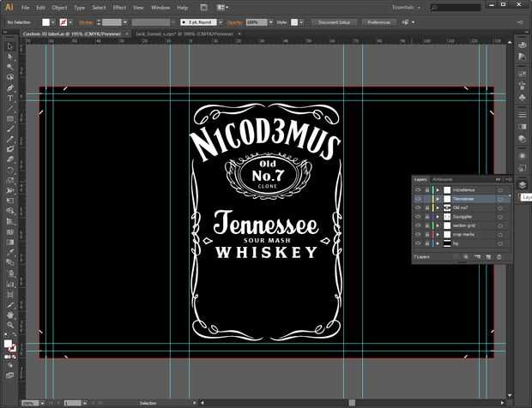Open the Stroke panel from dock

coord(523,114)
